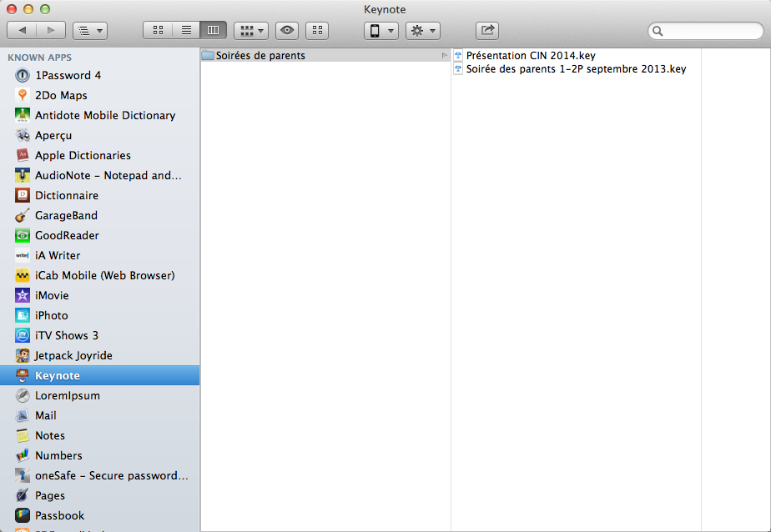The image size is (771, 532).
Task: Go back with the left arrow button
Action: pyautogui.click(x=23, y=31)
